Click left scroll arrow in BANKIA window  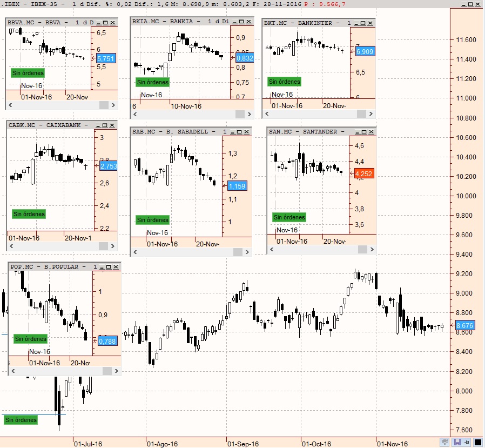135,114
